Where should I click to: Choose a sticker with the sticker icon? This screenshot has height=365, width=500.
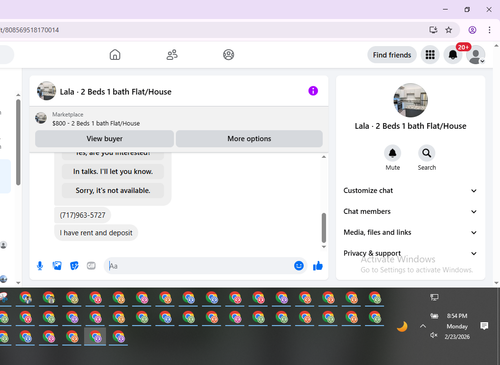[x=74, y=266]
